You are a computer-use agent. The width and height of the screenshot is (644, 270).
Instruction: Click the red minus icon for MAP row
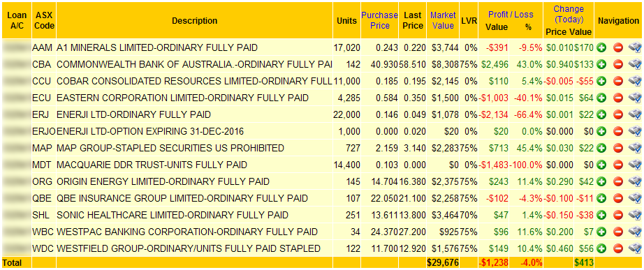pyautogui.click(x=618, y=148)
